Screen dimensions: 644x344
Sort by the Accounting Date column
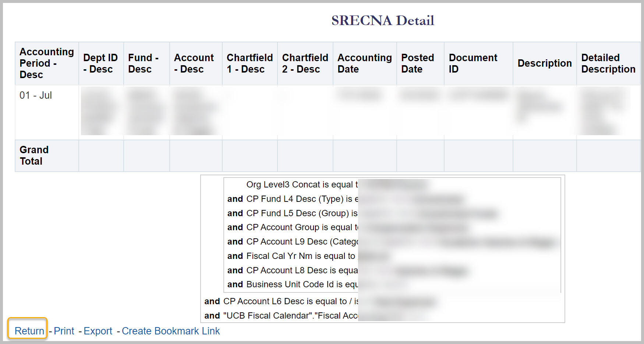click(x=364, y=63)
